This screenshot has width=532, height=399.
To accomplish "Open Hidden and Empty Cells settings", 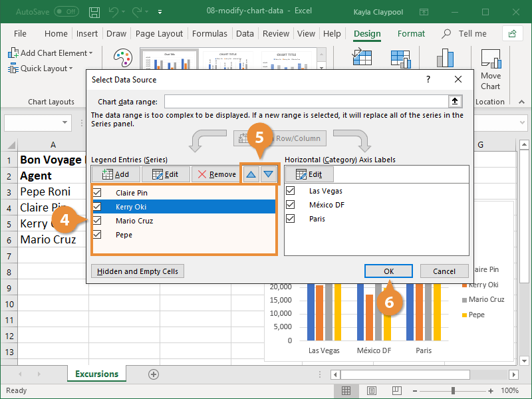I will [x=137, y=271].
